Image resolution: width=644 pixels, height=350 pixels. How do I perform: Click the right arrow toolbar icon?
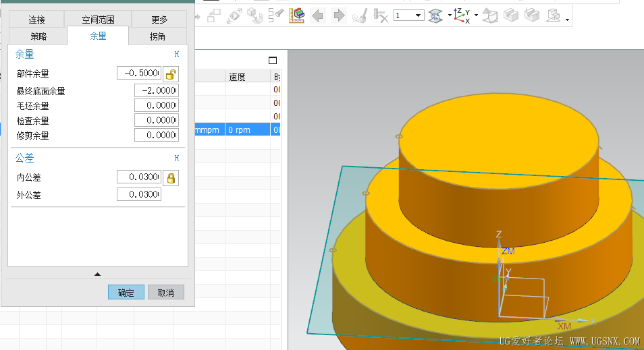339,16
